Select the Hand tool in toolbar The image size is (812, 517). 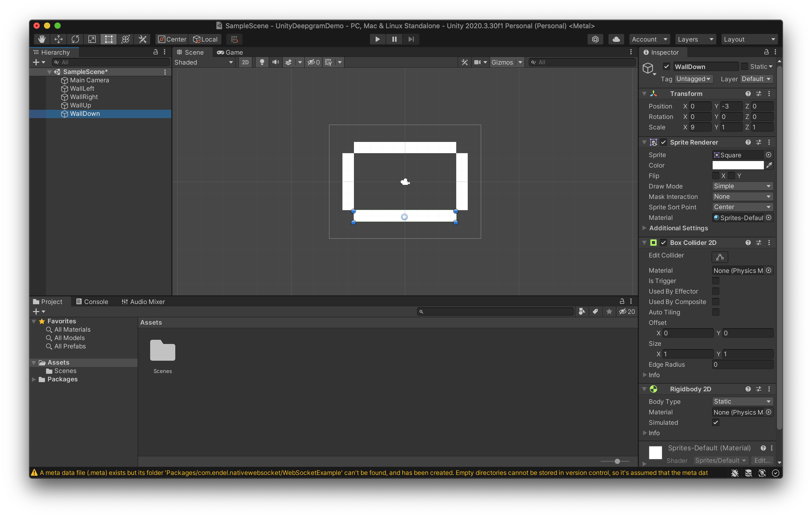point(41,39)
